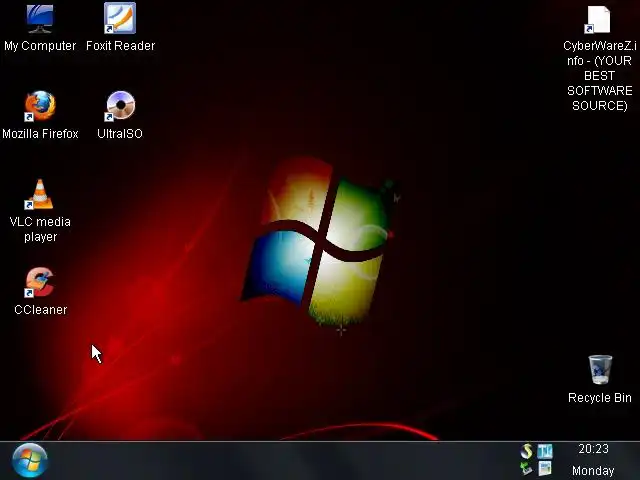Open the My Computer desktop icon
Image resolution: width=640 pixels, height=480 pixels.
pos(40,19)
